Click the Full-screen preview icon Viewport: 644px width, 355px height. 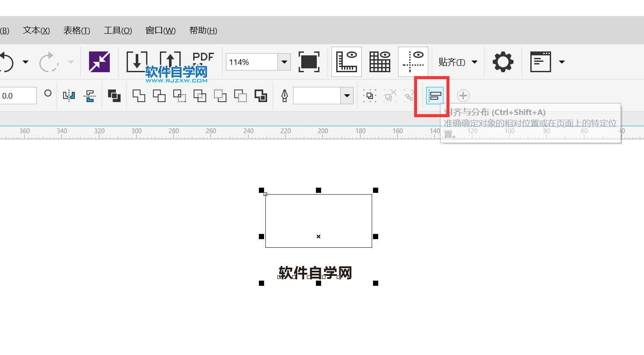pos(309,61)
